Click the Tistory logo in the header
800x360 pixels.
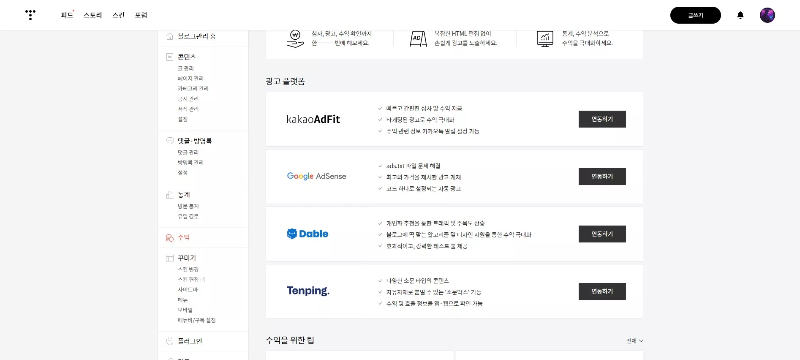[31, 15]
